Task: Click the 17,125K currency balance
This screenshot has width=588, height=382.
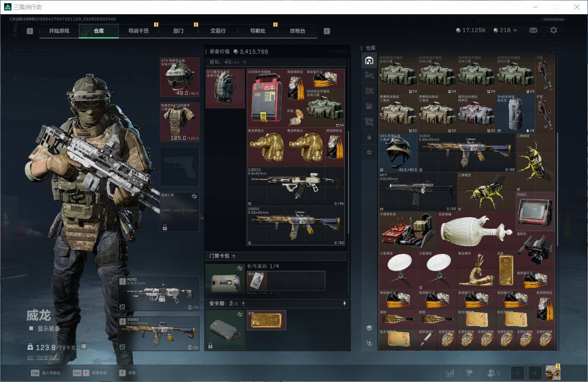Action: click(x=471, y=30)
